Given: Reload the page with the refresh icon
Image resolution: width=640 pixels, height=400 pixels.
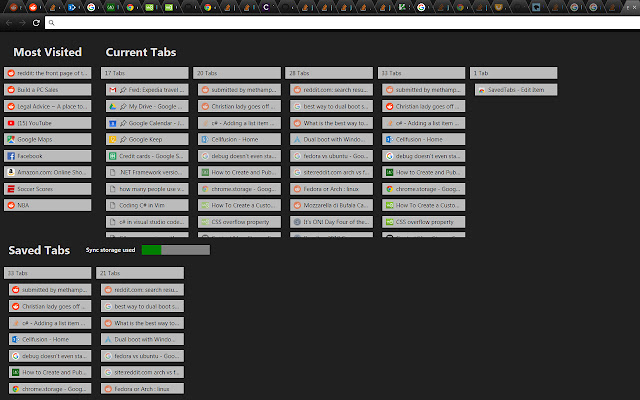Looking at the screenshot, I should point(36,23).
